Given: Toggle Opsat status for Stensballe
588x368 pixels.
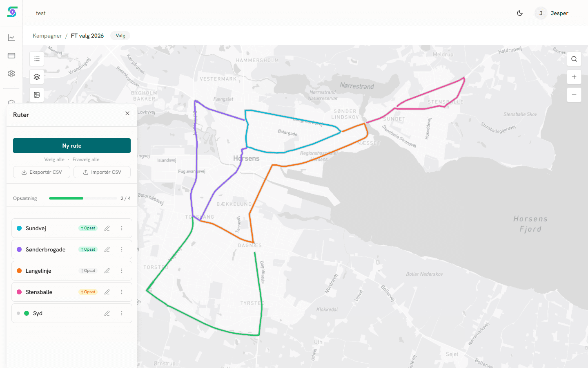Looking at the screenshot, I should (88, 292).
